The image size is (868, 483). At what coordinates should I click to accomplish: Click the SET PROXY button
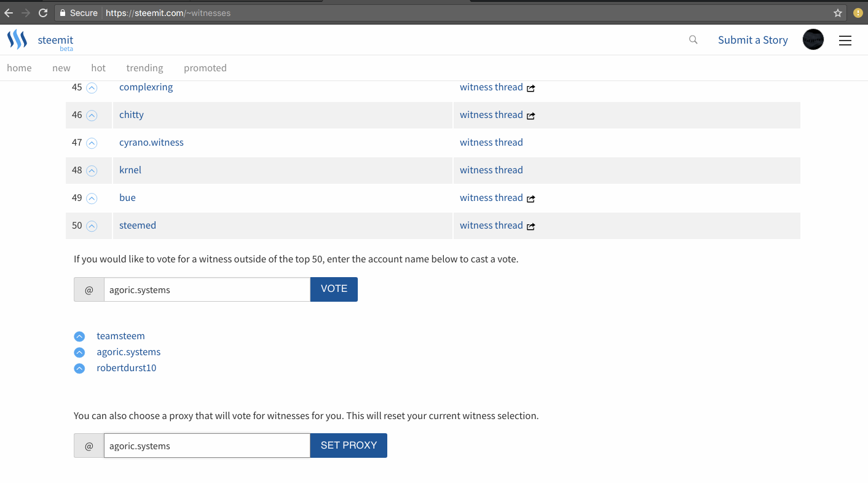pos(349,446)
